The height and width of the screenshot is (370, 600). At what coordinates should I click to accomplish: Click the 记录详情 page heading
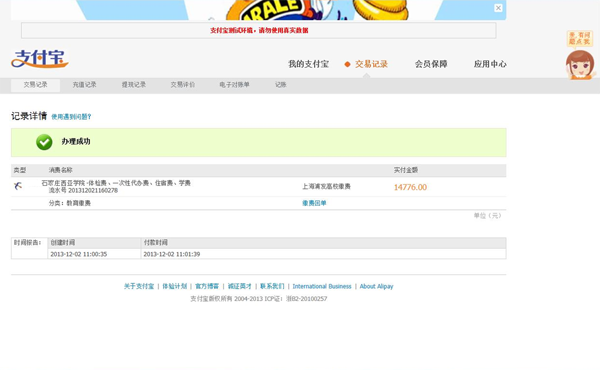pos(29,116)
